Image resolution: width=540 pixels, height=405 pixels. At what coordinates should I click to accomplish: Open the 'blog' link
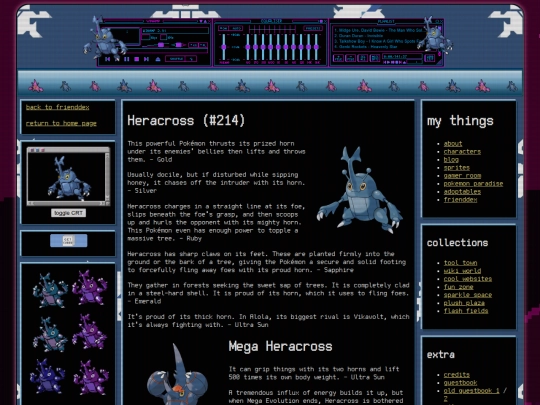pyautogui.click(x=451, y=159)
